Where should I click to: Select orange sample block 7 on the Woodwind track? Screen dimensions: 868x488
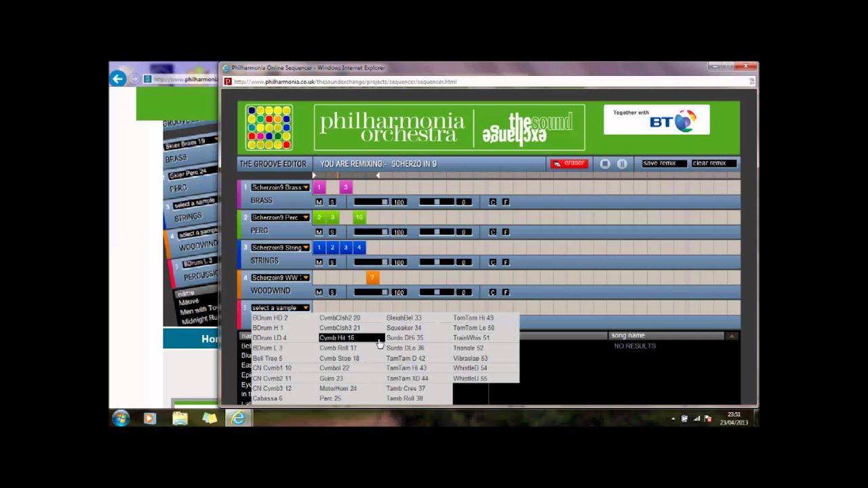(372, 277)
